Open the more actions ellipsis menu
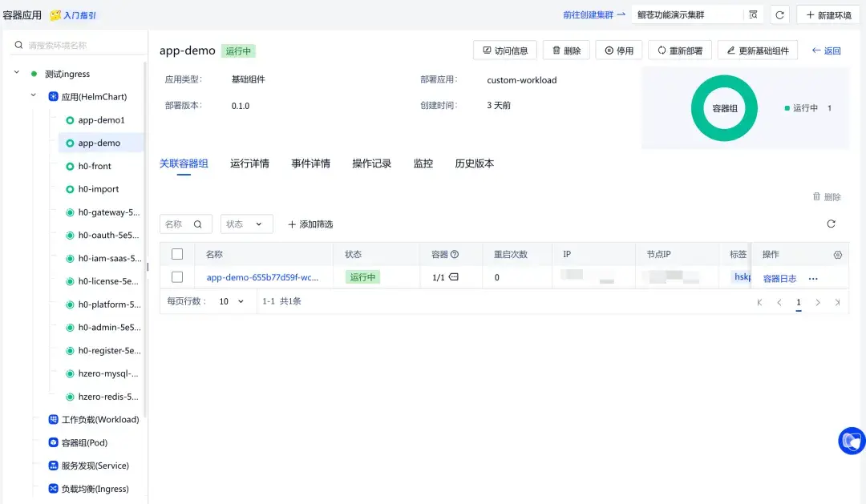This screenshot has width=866, height=504. point(813,279)
